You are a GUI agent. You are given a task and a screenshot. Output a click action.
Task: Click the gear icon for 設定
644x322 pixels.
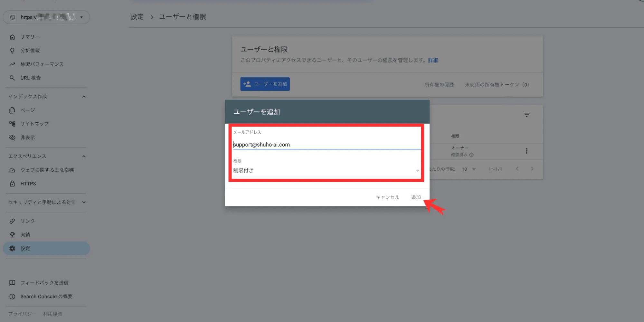[x=12, y=248]
